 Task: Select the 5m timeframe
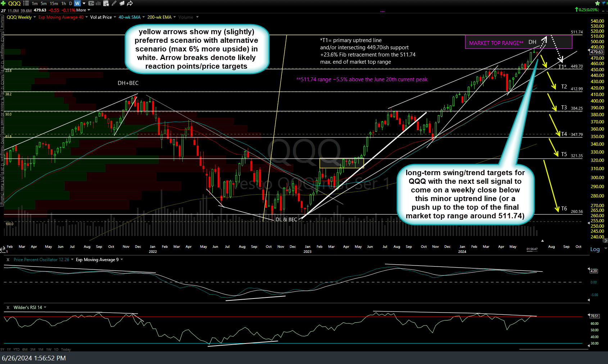click(44, 3)
